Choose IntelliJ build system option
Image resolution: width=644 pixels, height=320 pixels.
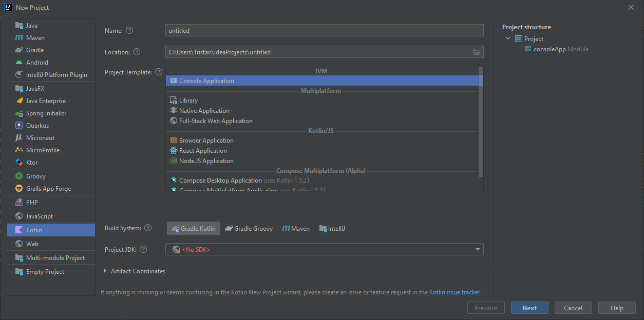point(332,229)
